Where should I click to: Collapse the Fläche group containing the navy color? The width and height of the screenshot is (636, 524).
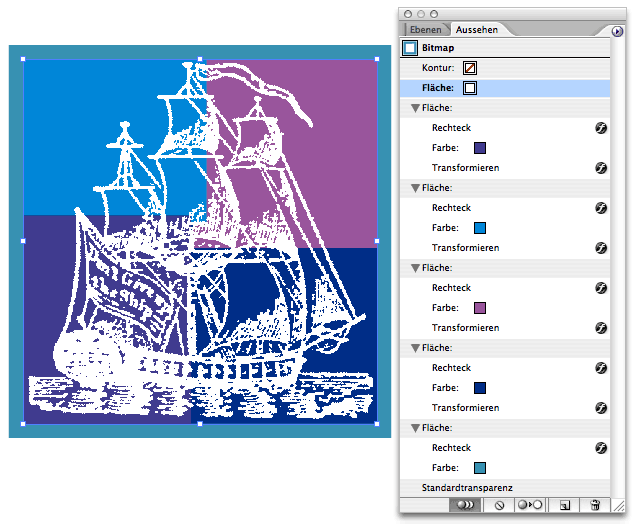415,348
